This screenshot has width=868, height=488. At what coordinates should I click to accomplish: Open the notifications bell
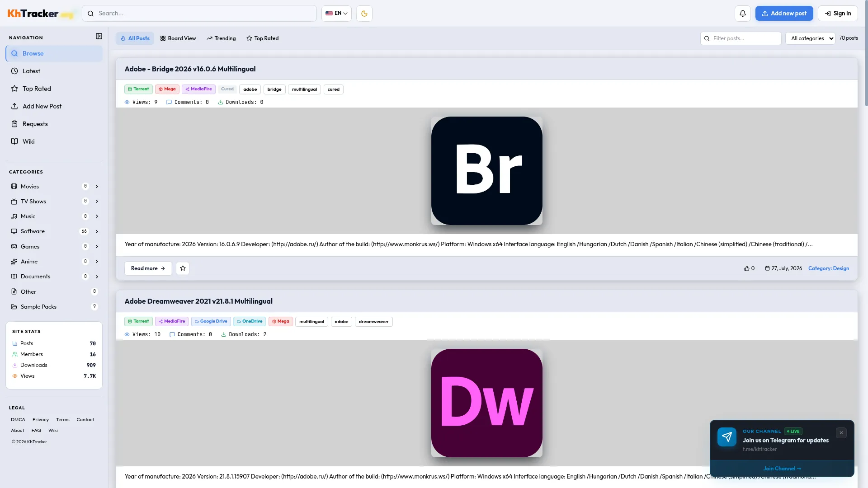(742, 14)
